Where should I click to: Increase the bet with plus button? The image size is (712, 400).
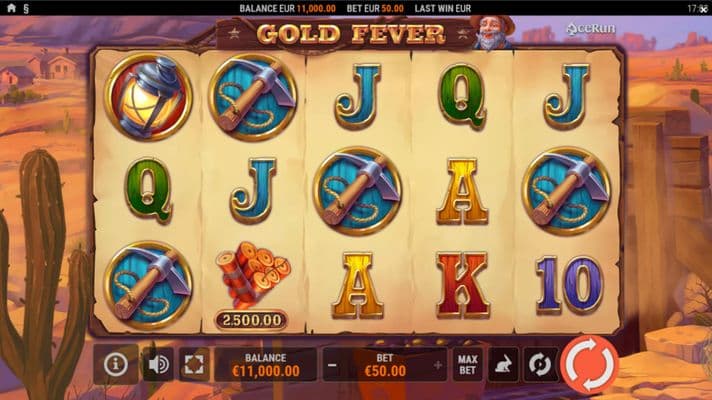pyautogui.click(x=438, y=365)
